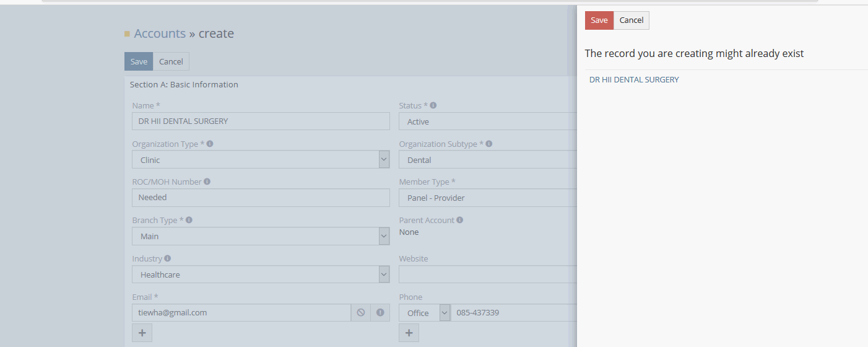The height and width of the screenshot is (347, 868).
Task: Open the Organization Type dropdown
Action: tap(384, 160)
